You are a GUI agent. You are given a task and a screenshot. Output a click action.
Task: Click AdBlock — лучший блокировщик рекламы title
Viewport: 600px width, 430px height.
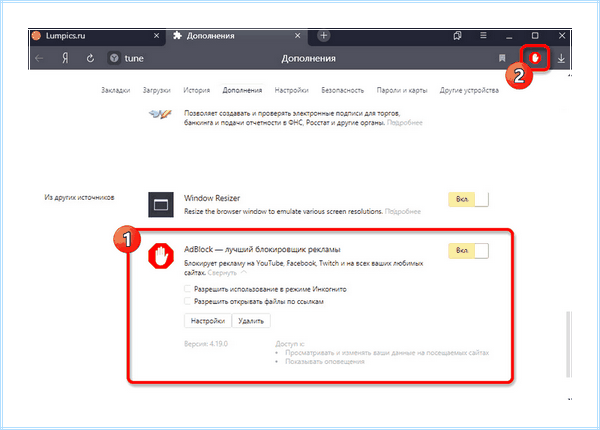tap(262, 249)
